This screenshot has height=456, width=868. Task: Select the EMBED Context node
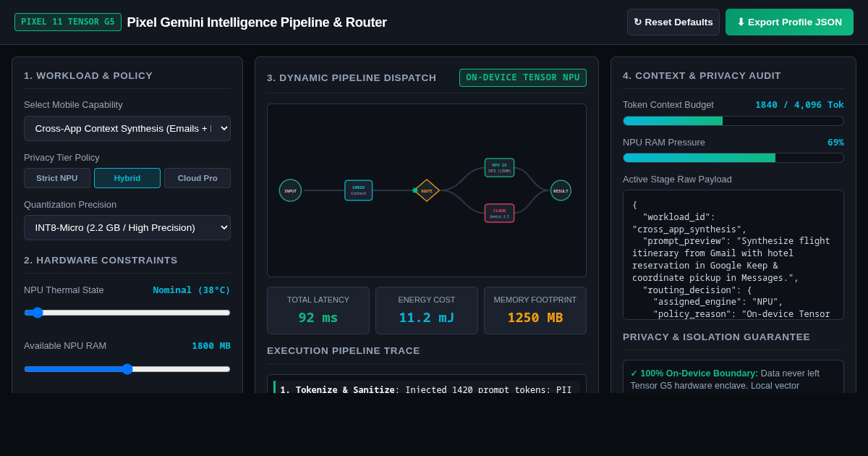(x=359, y=190)
